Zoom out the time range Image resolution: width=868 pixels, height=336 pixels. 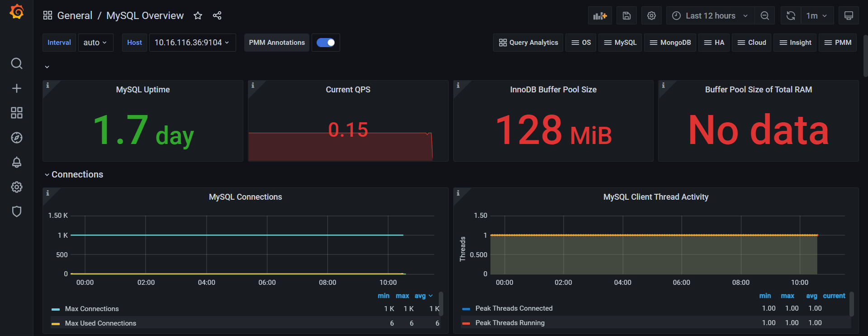coord(765,16)
